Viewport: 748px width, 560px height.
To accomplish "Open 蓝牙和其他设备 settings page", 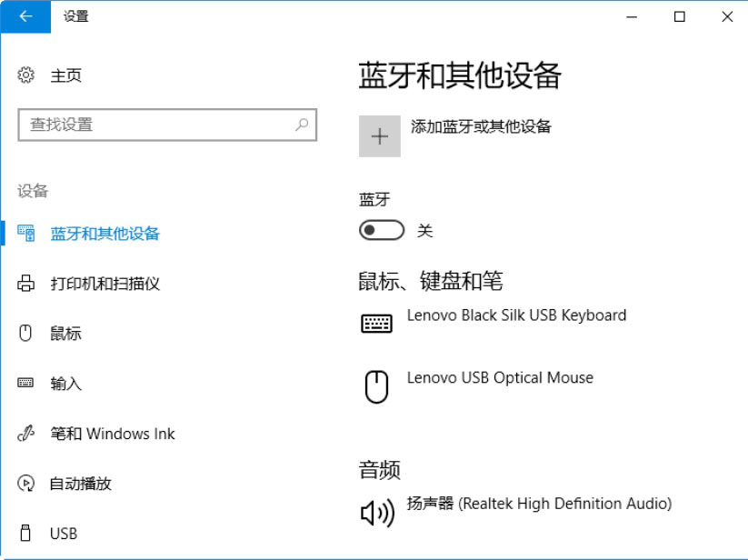I will (x=105, y=234).
